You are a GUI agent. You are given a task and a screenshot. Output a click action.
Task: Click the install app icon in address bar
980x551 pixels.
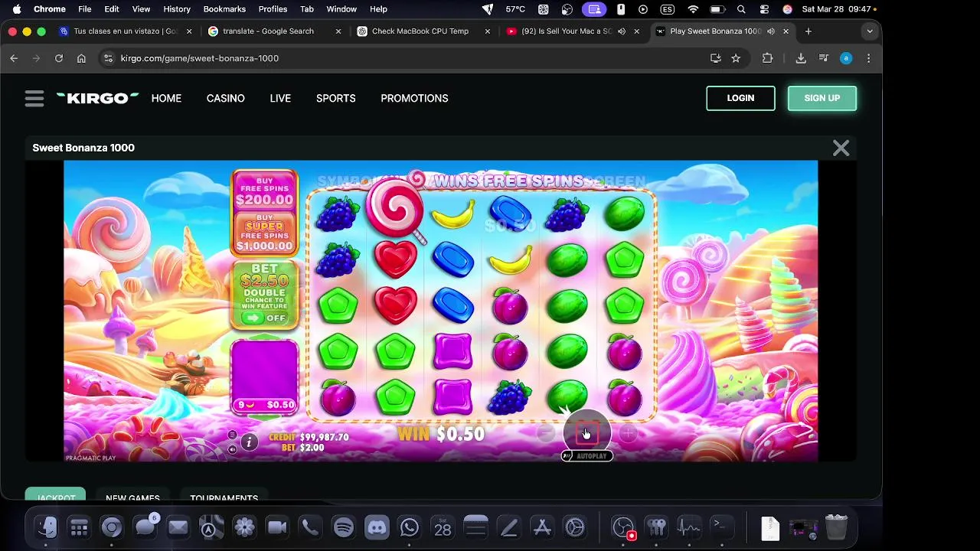pyautogui.click(x=716, y=58)
